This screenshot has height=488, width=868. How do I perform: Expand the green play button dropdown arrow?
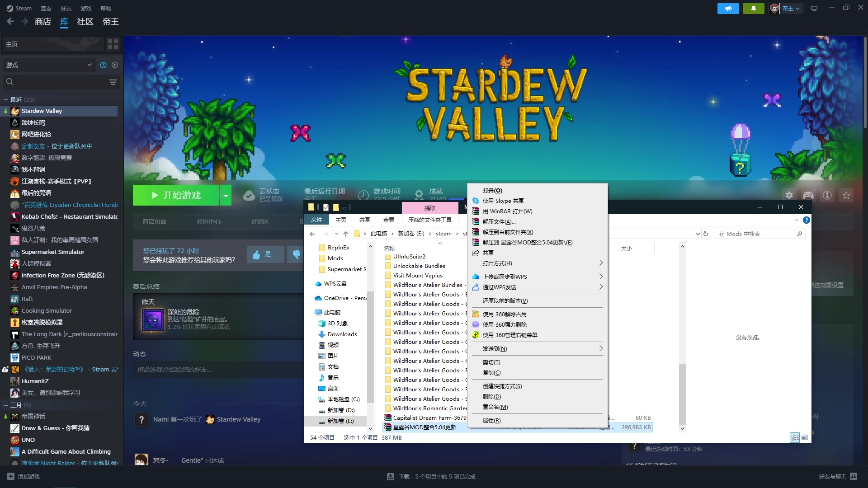[226, 195]
